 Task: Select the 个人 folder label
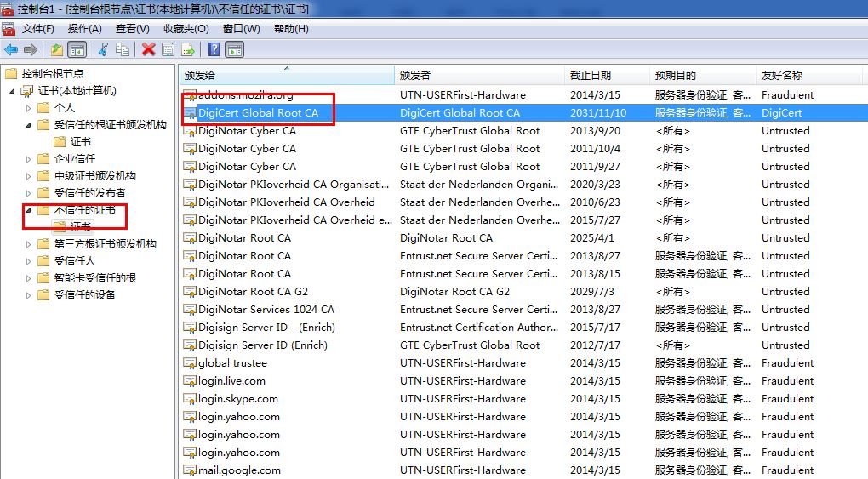point(64,108)
